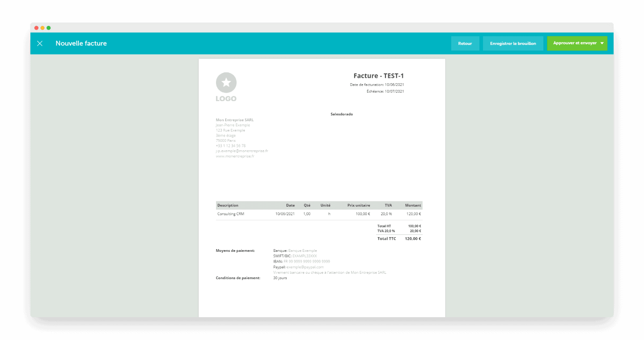Screen dimensions: 644x340
Task: Click the 30 jours payment terms value
Action: [x=280, y=278]
